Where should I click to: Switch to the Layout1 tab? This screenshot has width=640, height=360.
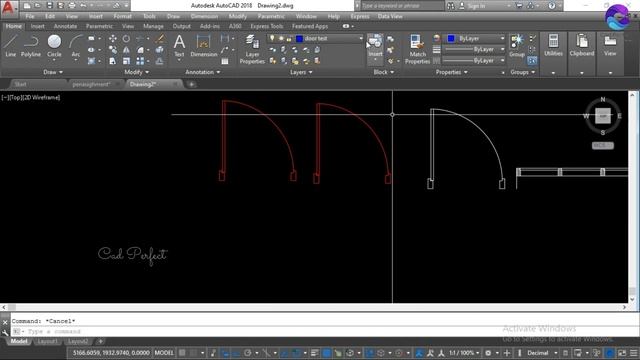pyautogui.click(x=47, y=341)
